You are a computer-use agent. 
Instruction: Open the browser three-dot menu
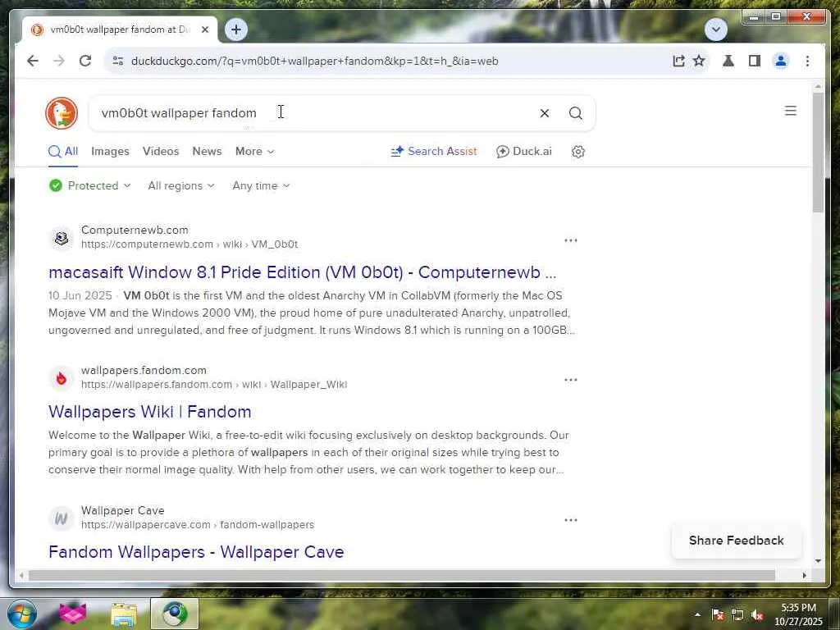[807, 61]
